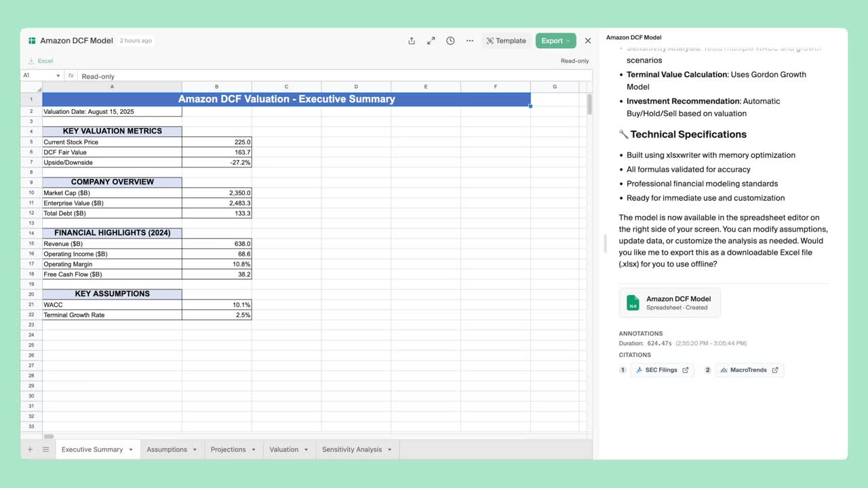Open the Sensitivity Analysis tab dropdown arrow
Screen dimensions: 868x488
(x=390, y=450)
